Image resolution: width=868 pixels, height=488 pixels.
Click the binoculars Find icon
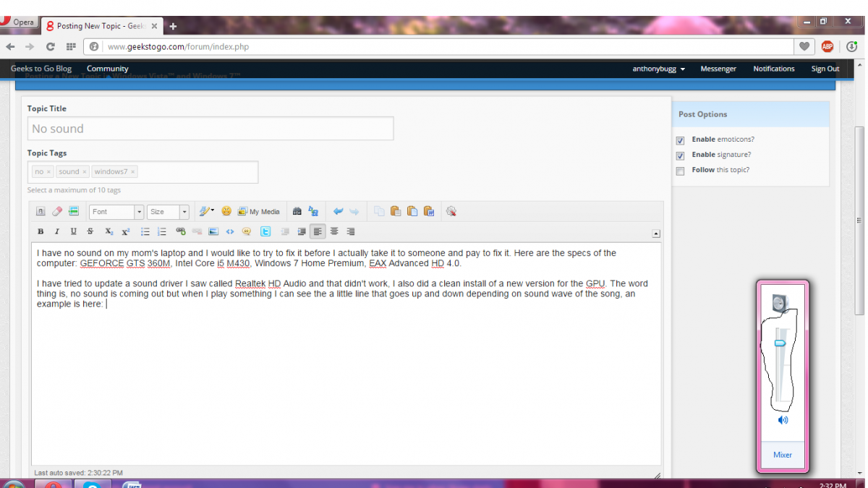297,212
